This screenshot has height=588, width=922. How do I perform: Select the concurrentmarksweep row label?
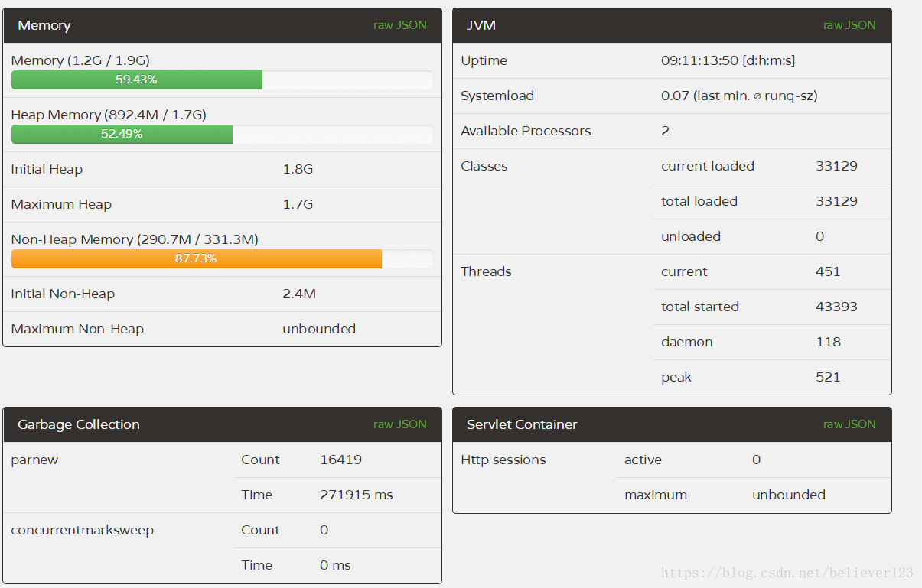[83, 530]
